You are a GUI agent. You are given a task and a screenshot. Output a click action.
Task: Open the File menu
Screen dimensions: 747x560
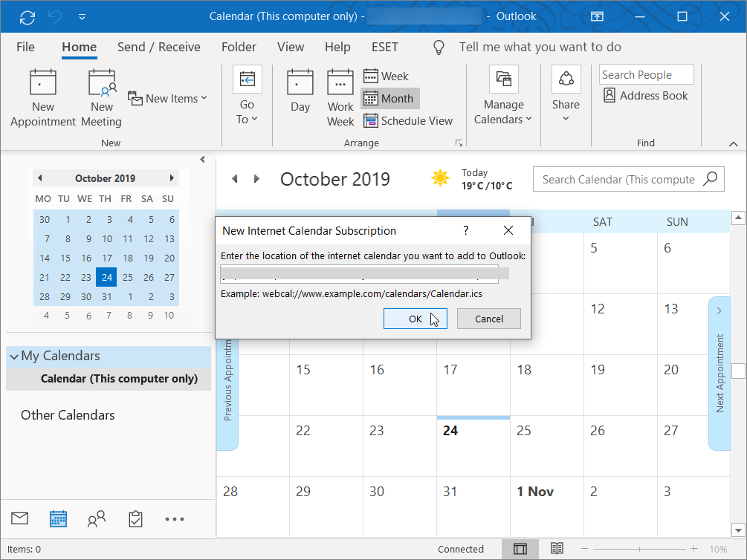pos(25,47)
